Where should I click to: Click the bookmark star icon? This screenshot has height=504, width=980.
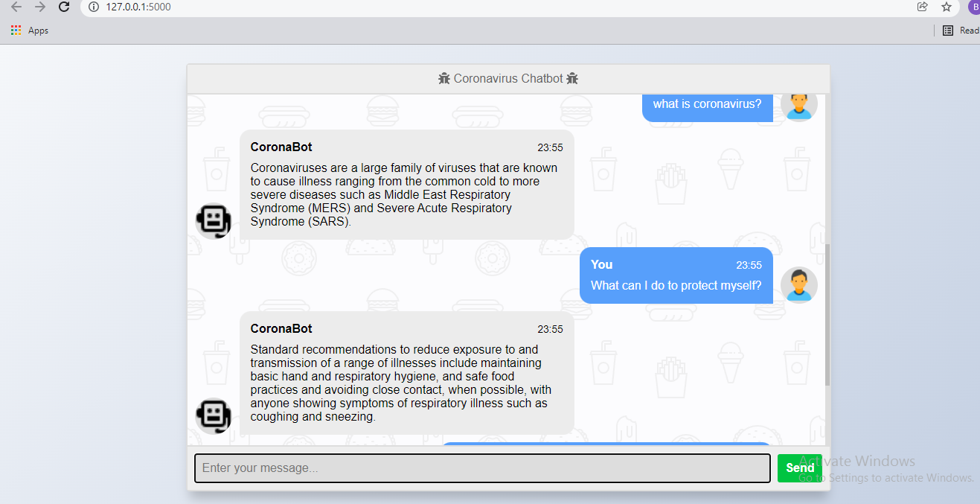[x=946, y=6]
